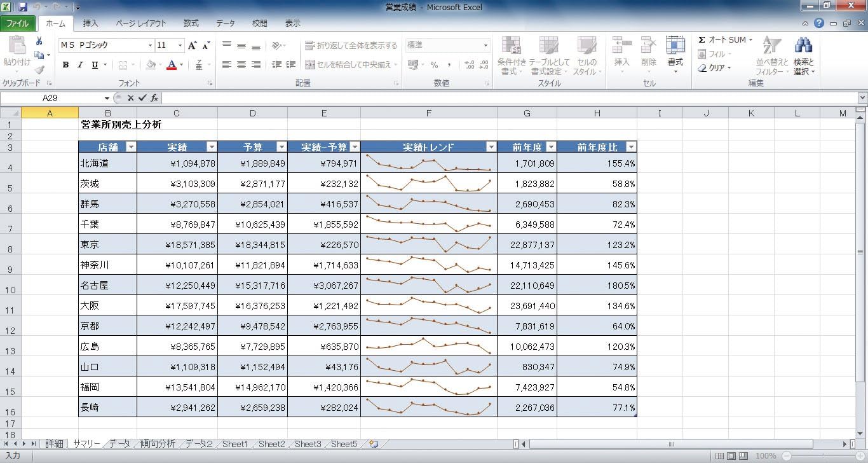The image size is (868, 463).
Task: Click the Cut scissors icon
Action: tap(39, 41)
